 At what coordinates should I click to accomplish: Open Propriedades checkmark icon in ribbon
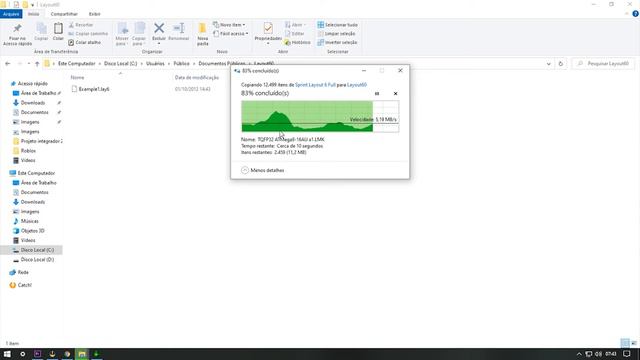(268, 28)
